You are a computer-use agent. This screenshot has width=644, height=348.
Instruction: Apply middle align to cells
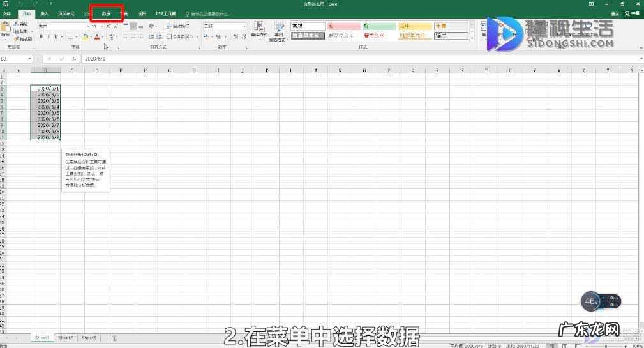pos(133,26)
